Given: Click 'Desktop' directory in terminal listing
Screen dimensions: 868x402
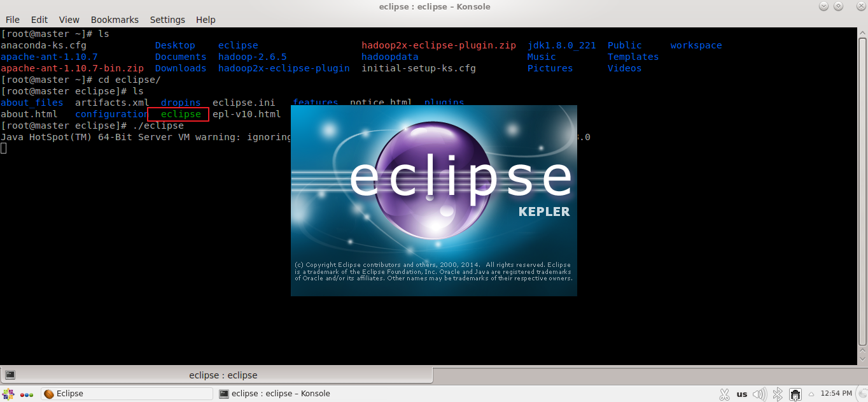Looking at the screenshot, I should [175, 45].
